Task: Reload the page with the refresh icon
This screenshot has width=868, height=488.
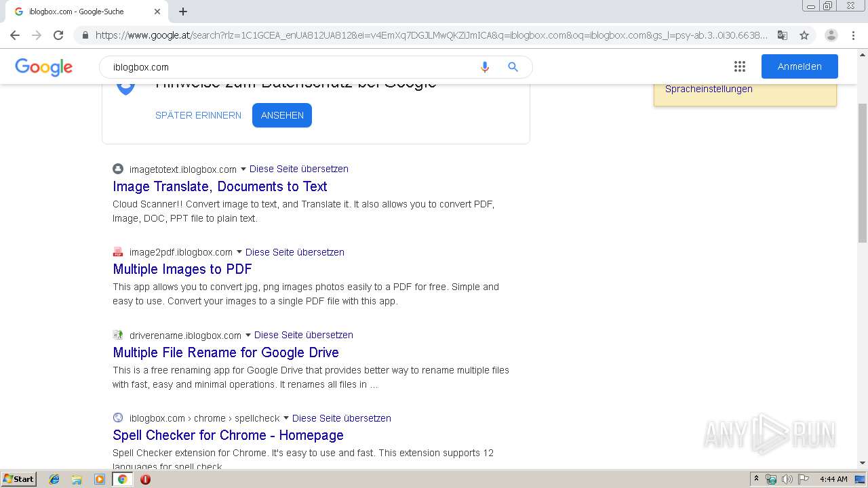Action: [x=58, y=35]
